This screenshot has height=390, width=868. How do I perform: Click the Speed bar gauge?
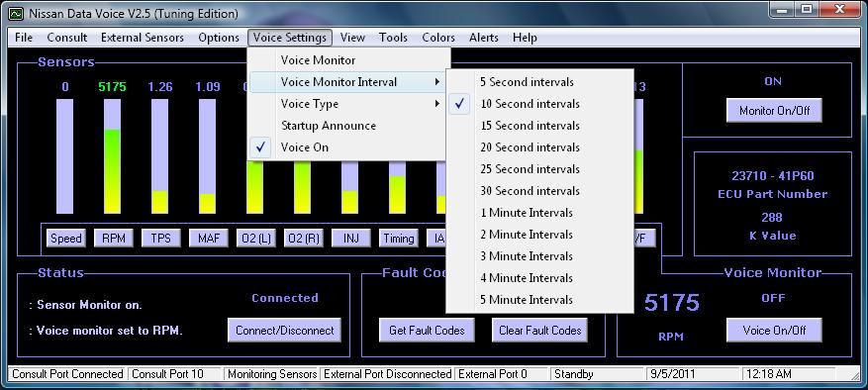point(64,156)
